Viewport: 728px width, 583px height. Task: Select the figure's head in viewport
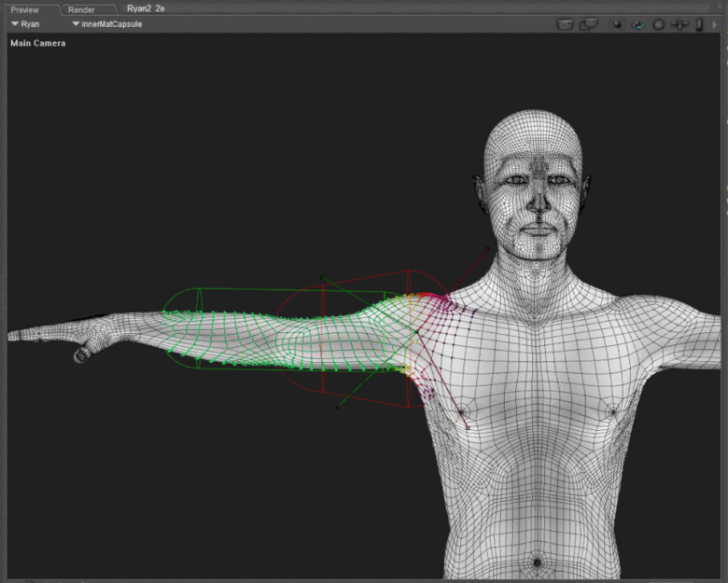click(534, 177)
